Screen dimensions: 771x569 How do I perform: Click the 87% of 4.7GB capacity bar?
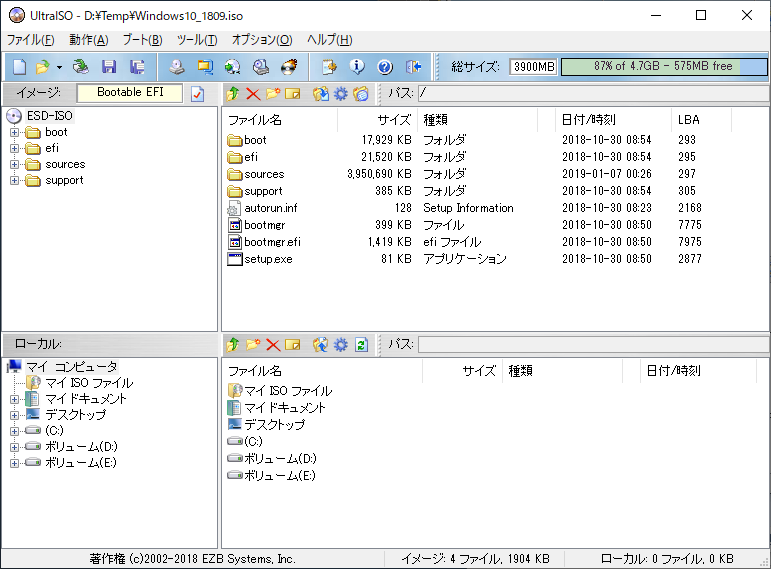(664, 66)
